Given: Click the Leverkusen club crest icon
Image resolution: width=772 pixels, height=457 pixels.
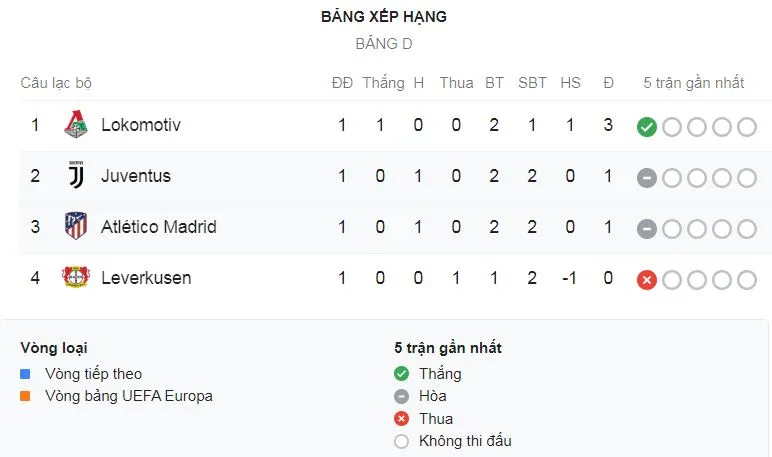Looking at the screenshot, I should [x=76, y=278].
